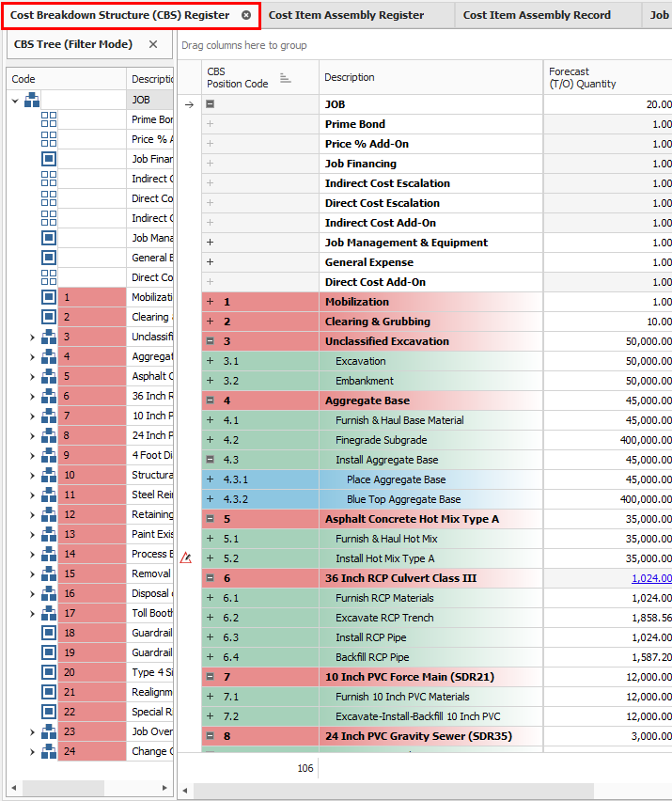Close the CBS Tree (Filter Mode) panel
Viewport: 672px width, 801px height.
153,44
